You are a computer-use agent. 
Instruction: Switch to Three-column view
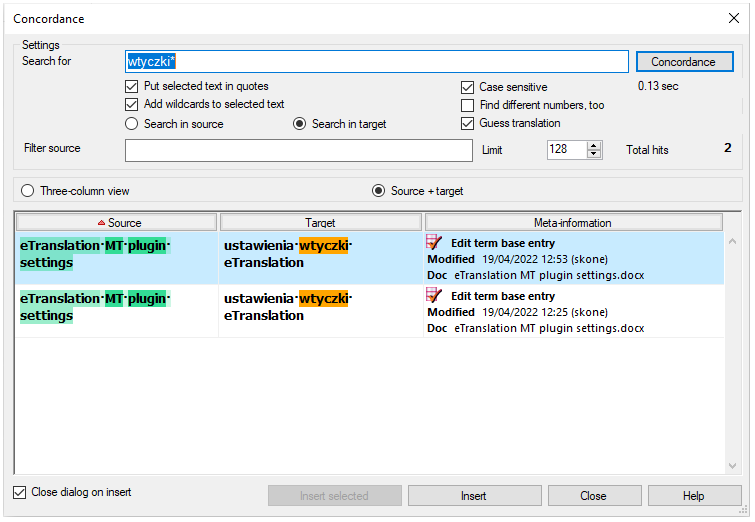[27, 191]
